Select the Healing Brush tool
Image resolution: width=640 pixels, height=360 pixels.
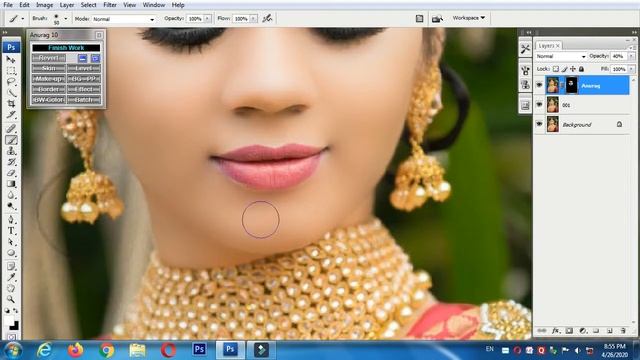[11, 129]
